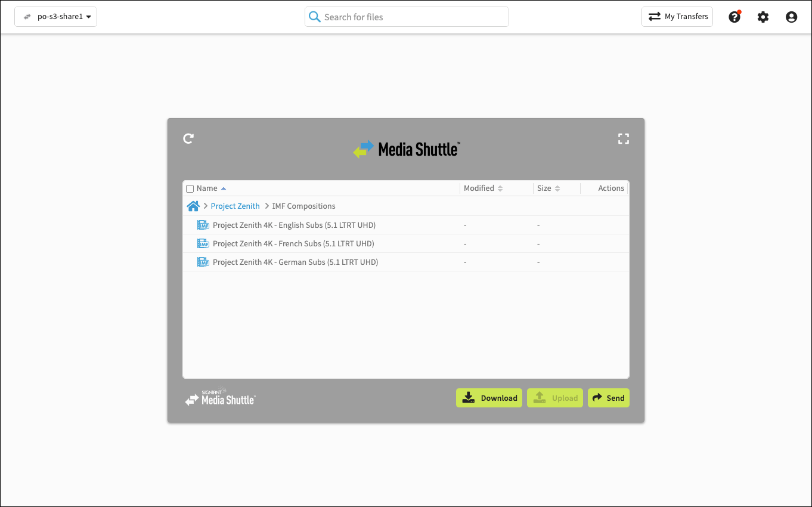
Task: Click the Upload button
Action: [555, 398]
